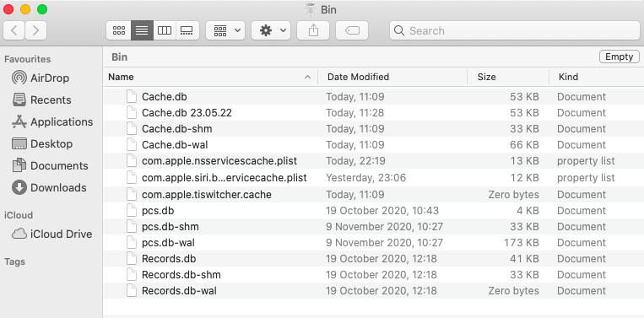Click into the Search field
The image size is (644, 318).
(x=515, y=30)
